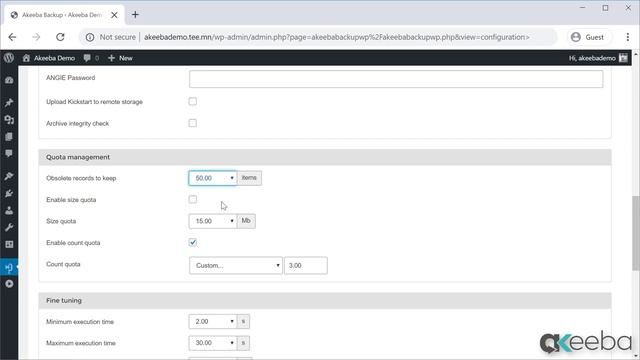
Task: Open Users icon in sidebar
Action: click(9, 210)
